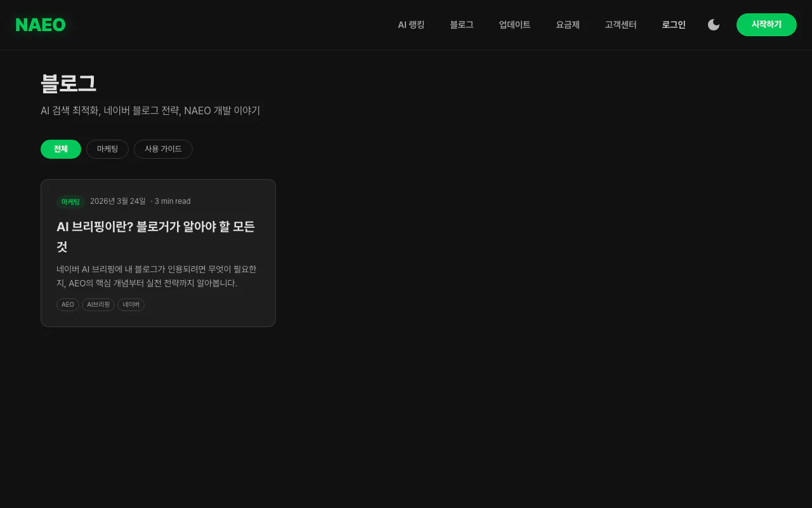
Task: Click the article summary starting '네이버 AI 브리핑에'
Action: [x=157, y=276]
